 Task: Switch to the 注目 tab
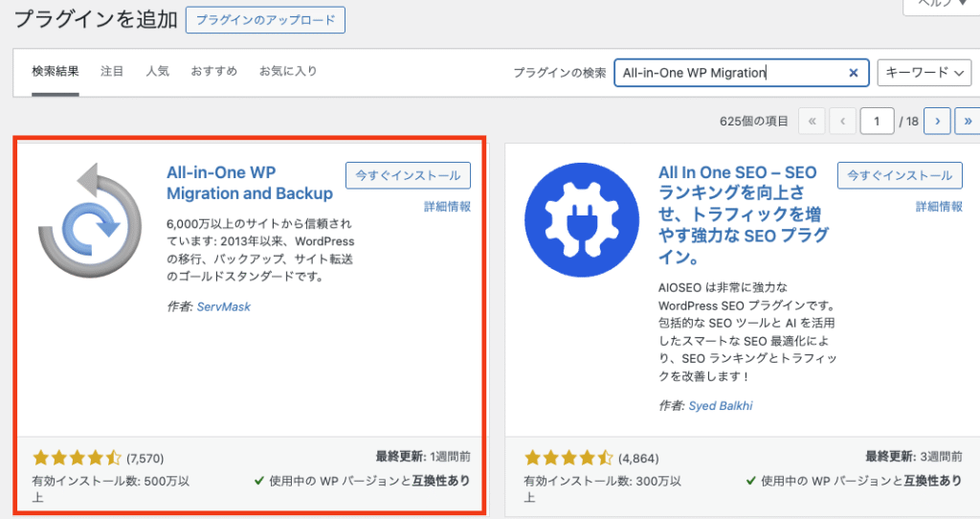pyautogui.click(x=112, y=72)
